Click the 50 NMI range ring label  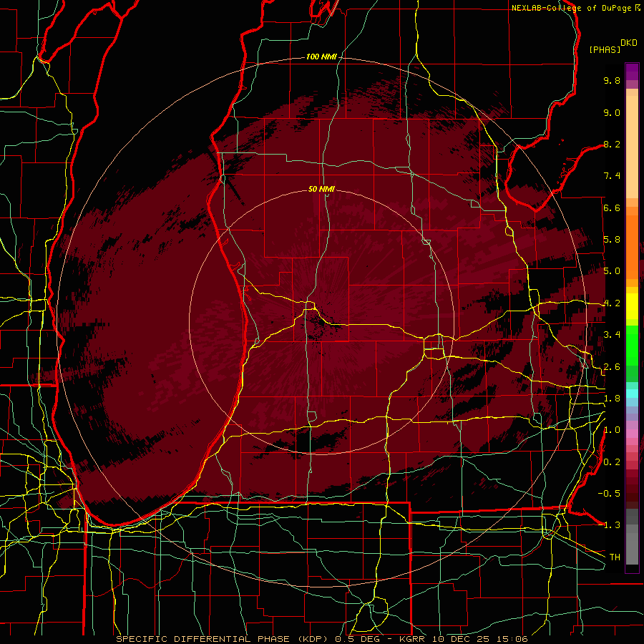click(x=321, y=189)
